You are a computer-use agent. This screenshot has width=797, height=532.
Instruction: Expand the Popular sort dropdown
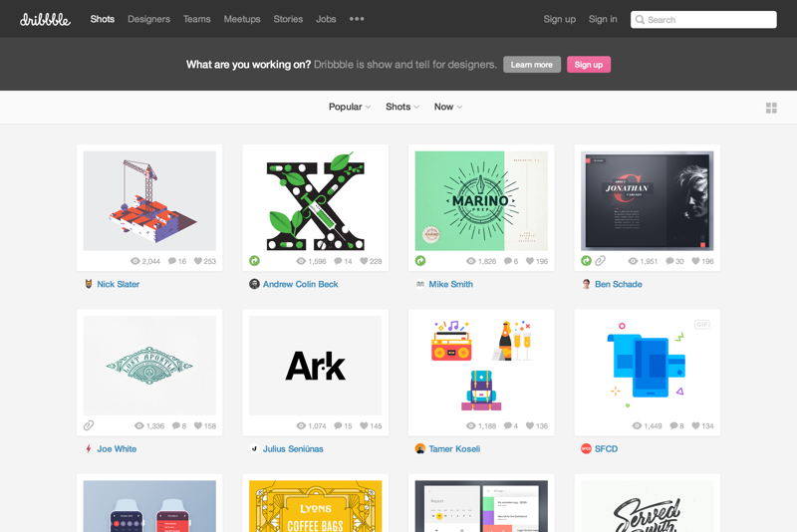(350, 107)
